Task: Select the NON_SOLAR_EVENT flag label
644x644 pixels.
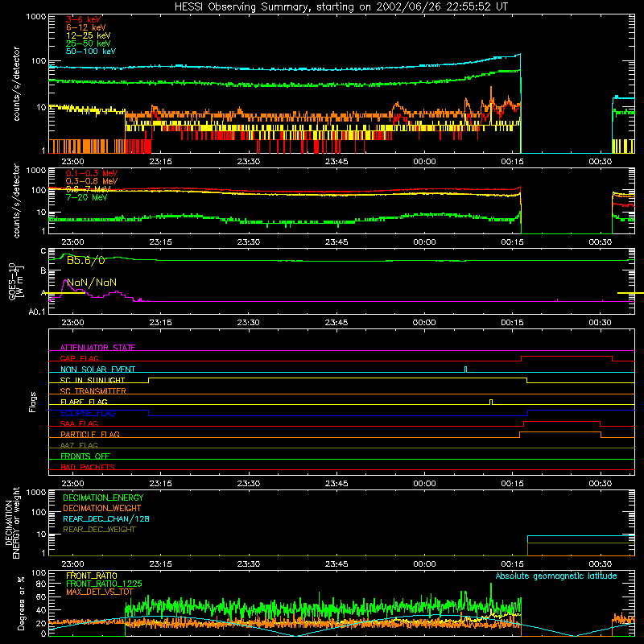Action: click(x=97, y=369)
